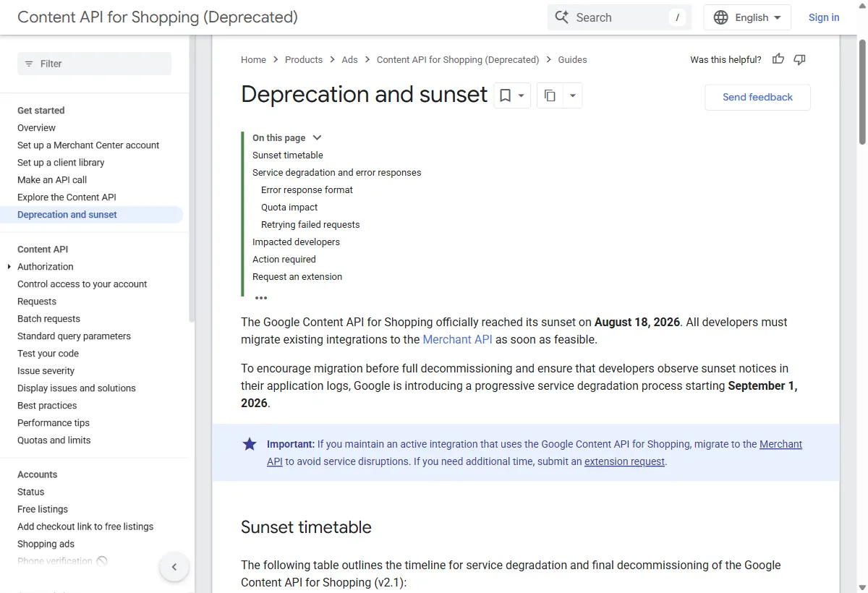This screenshot has width=868, height=593.
Task: Click the thumbs down not helpful icon
Action: tap(799, 59)
